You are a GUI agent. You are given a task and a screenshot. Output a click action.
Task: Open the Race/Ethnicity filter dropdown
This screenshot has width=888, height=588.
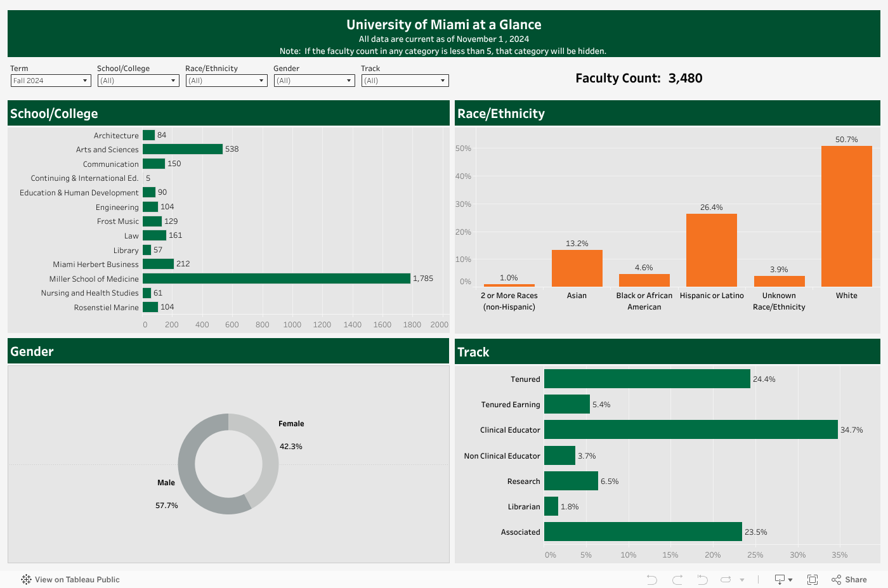226,81
